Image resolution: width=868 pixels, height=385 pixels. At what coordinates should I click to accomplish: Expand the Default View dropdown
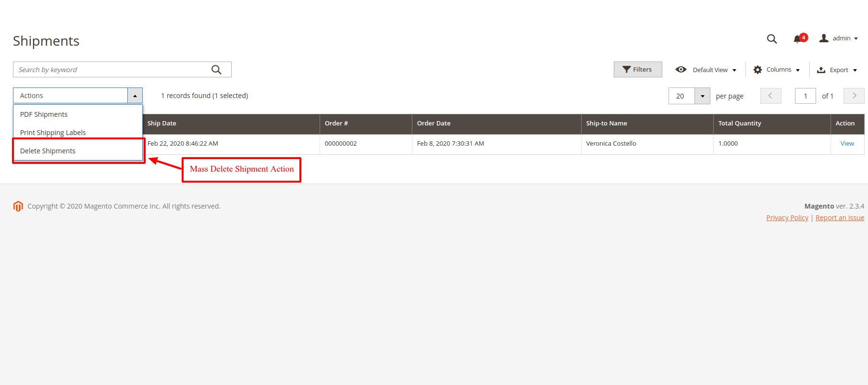pyautogui.click(x=706, y=70)
